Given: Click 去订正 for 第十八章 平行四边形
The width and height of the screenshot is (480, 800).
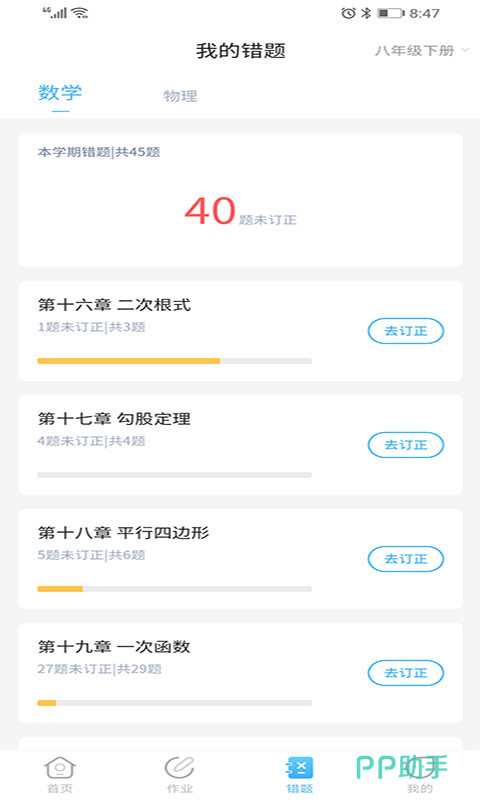Looking at the screenshot, I should pyautogui.click(x=406, y=559).
